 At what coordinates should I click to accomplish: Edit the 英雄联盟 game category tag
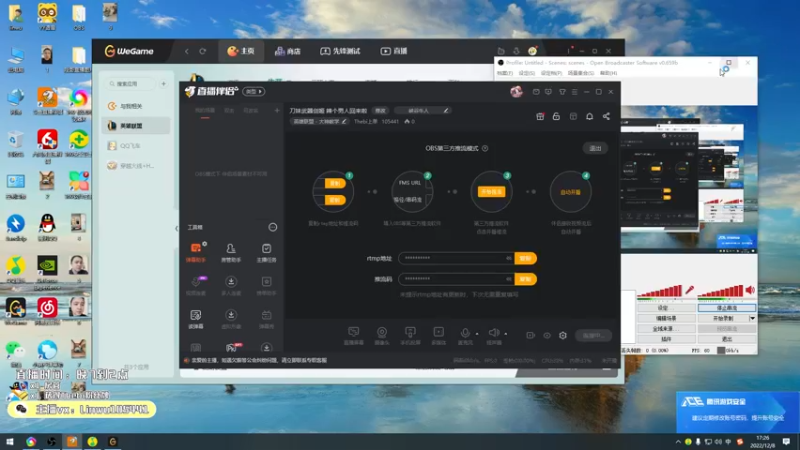pyautogui.click(x=319, y=121)
